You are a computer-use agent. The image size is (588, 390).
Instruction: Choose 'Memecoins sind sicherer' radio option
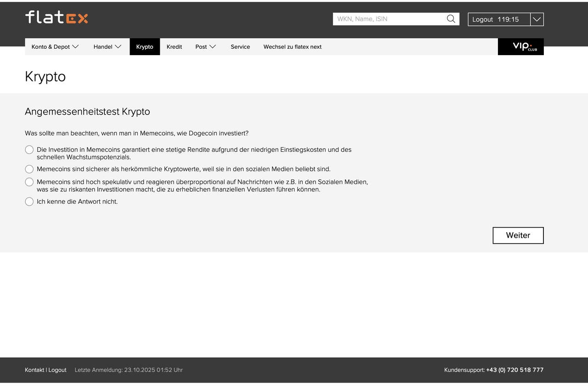29,169
